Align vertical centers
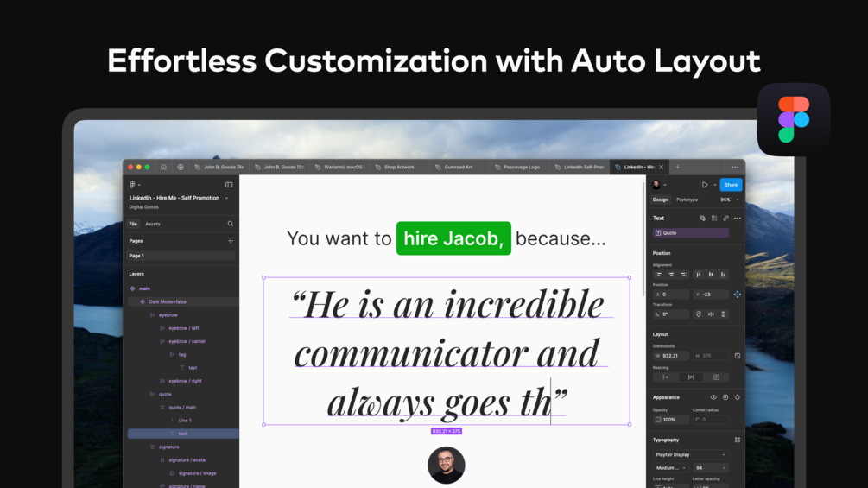Image resolution: width=868 pixels, height=488 pixels. click(x=711, y=275)
